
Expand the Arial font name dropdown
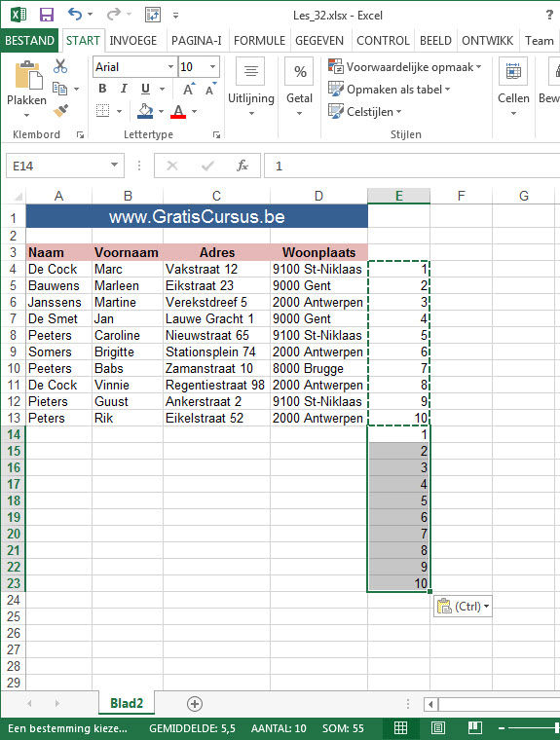click(170, 67)
